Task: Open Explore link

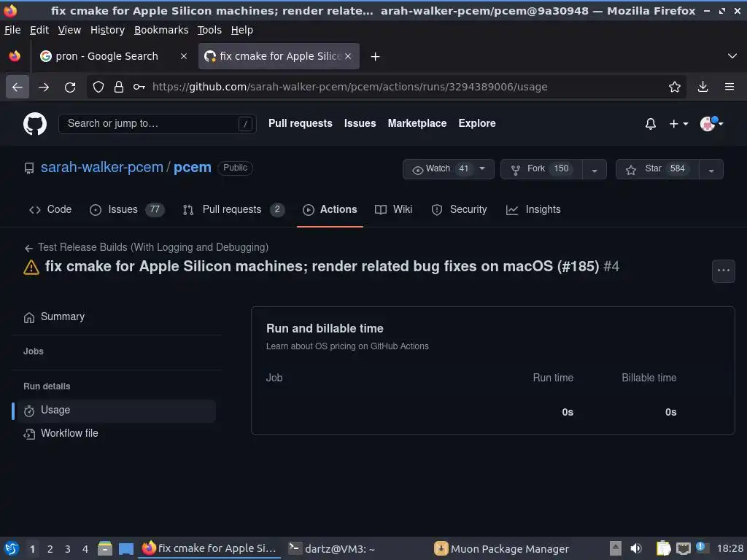Action: (x=477, y=123)
